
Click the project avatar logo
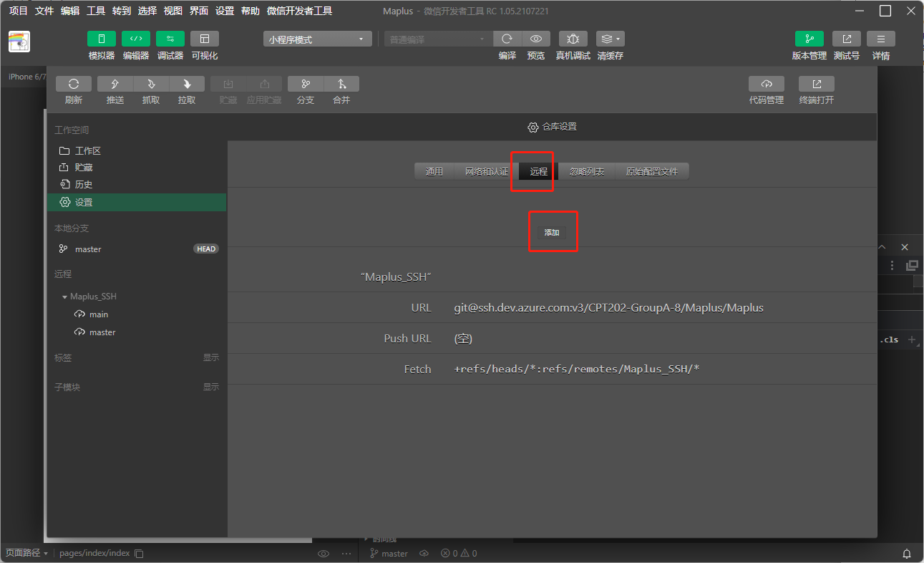coord(19,42)
